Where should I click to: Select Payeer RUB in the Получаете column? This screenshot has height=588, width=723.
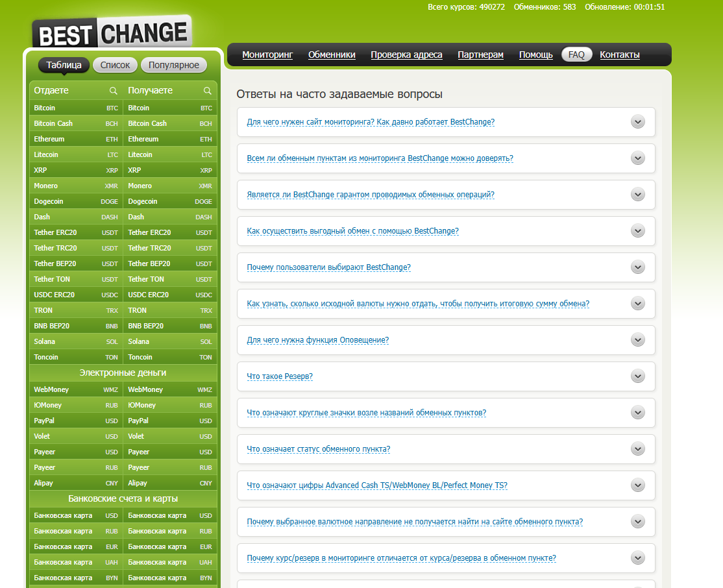pos(170,468)
